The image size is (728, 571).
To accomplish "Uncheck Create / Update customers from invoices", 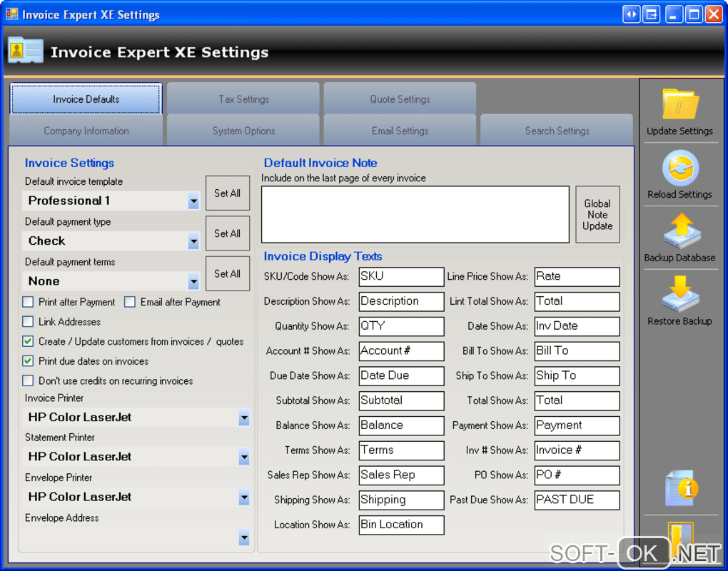I will pyautogui.click(x=29, y=342).
